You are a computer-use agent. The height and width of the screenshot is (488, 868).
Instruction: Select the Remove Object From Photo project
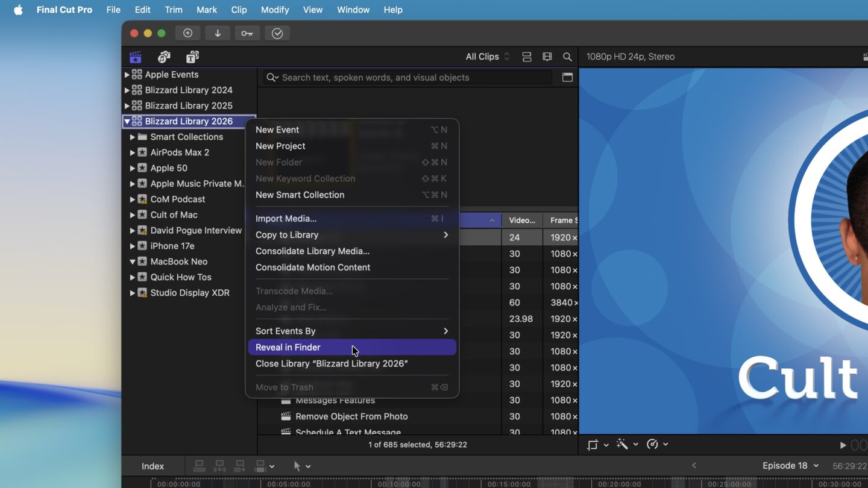click(351, 416)
